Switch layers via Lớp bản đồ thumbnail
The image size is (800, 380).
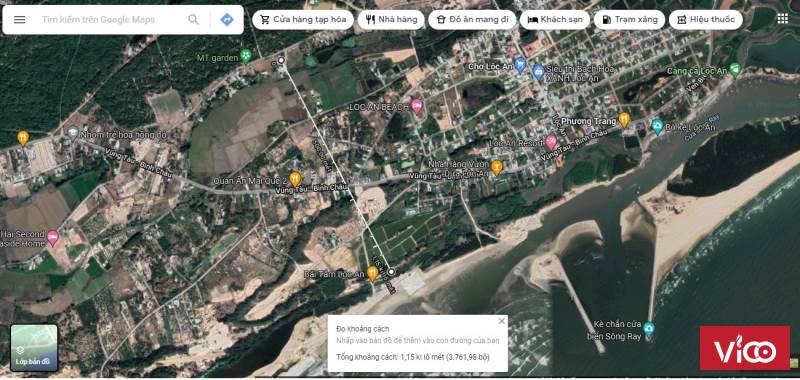pos(34,347)
